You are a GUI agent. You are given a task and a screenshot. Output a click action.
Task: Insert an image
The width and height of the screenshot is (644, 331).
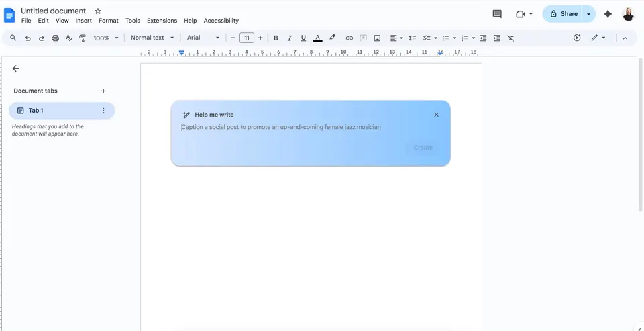pos(377,38)
